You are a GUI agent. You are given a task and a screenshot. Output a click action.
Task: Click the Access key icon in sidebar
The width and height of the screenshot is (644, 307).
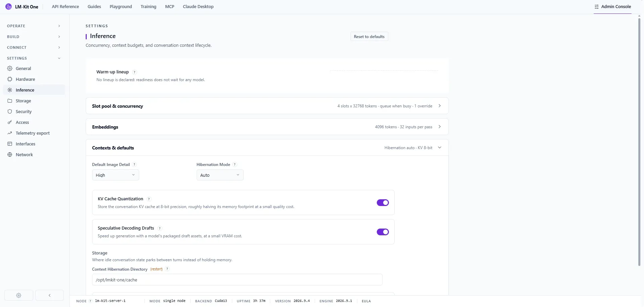[x=10, y=122]
